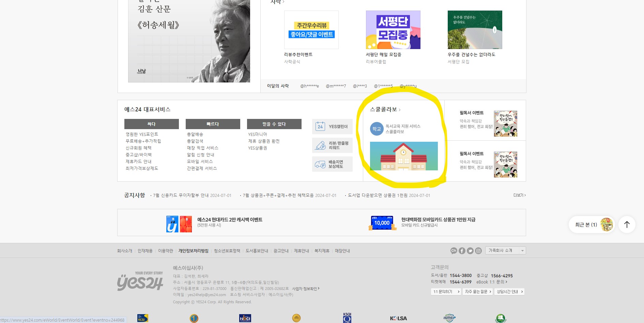Open 매장안내 in footer menu
The image size is (644, 323).
[x=342, y=251]
